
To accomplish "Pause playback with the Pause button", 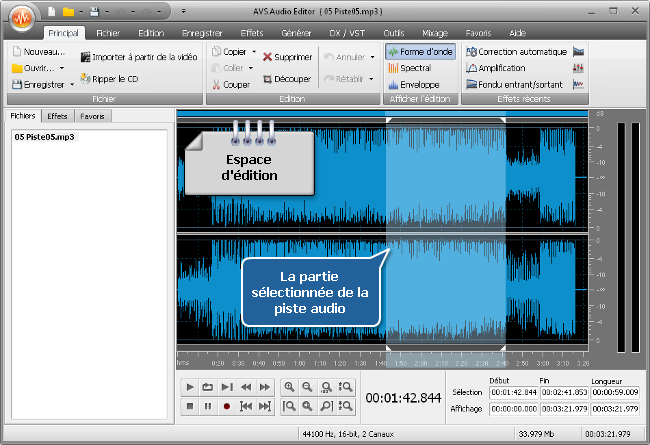I will pos(208,406).
